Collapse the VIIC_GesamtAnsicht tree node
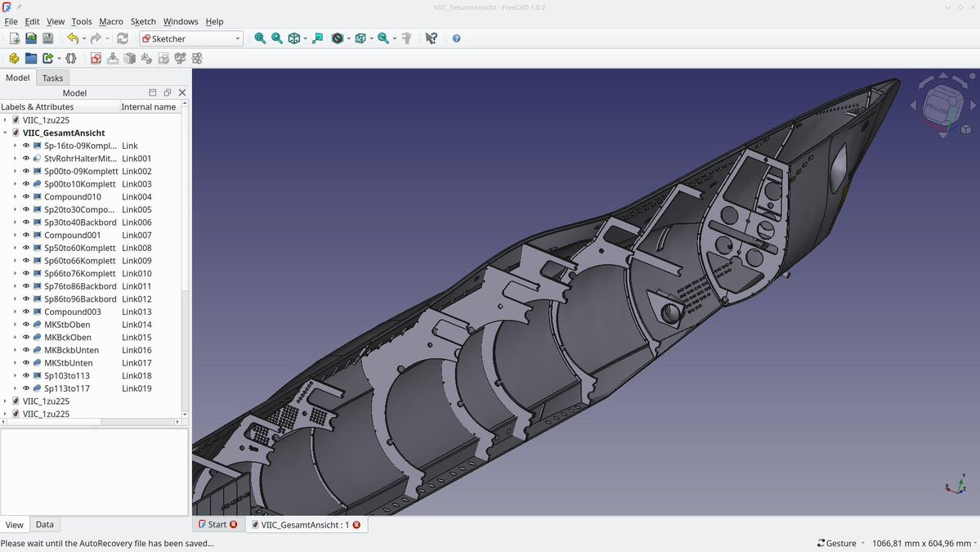 pos(6,132)
